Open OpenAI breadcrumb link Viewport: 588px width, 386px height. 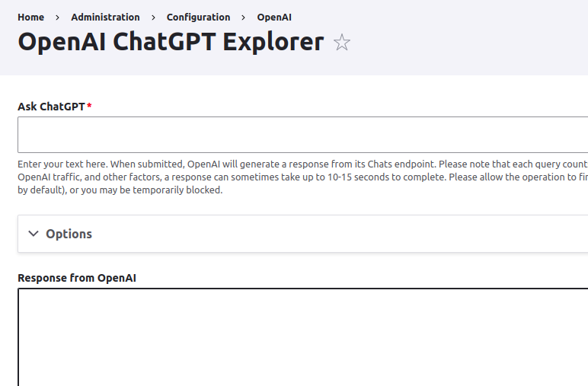pyautogui.click(x=274, y=18)
